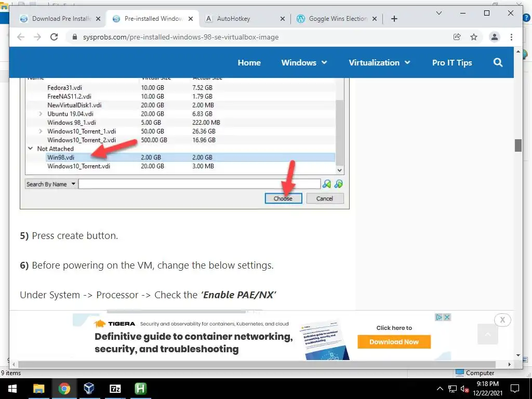Open the green H app on taskbar
This screenshot has width=532, height=399.
[140, 389]
